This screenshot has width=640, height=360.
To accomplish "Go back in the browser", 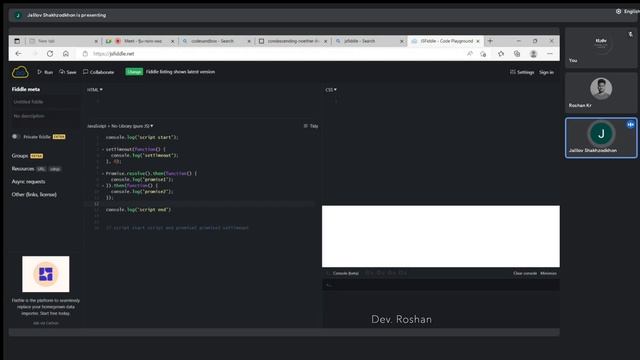I will click(x=18, y=53).
